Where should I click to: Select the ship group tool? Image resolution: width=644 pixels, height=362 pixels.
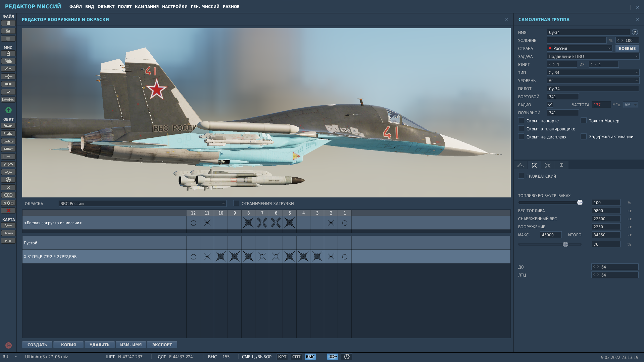tap(8, 141)
